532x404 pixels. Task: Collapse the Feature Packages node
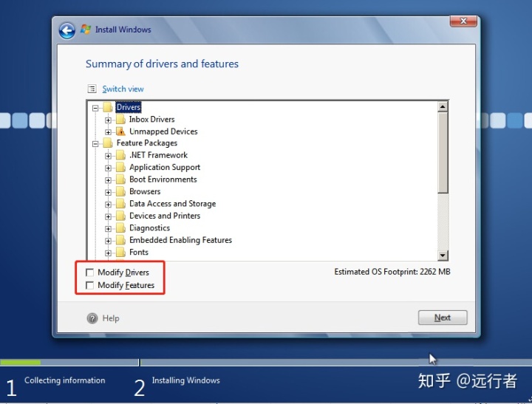point(95,144)
